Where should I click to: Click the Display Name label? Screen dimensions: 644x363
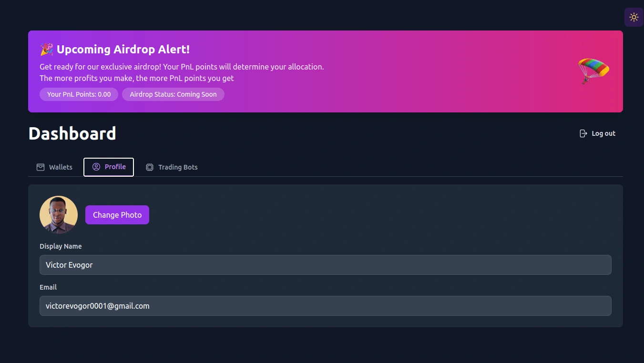[x=61, y=246]
